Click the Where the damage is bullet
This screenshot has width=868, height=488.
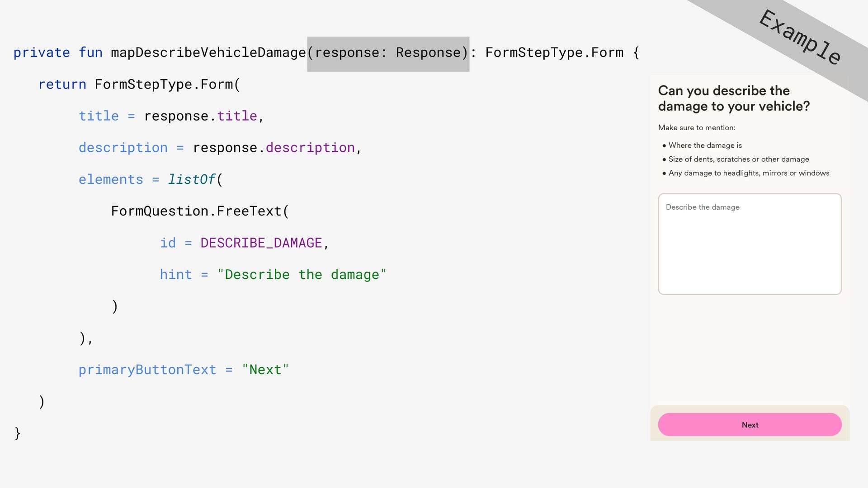click(705, 145)
